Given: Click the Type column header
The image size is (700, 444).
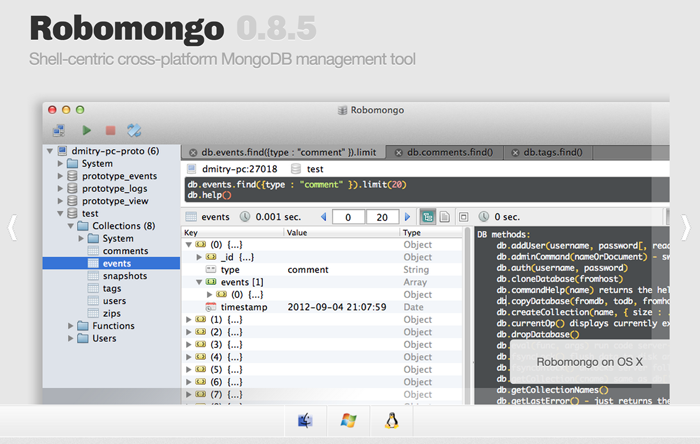Looking at the screenshot, I should (431, 232).
